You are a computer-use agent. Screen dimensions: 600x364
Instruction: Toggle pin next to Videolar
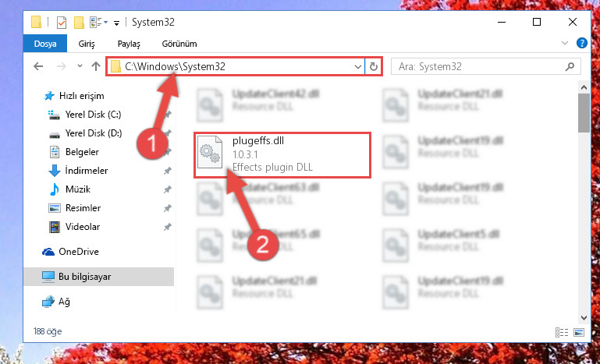tap(168, 227)
